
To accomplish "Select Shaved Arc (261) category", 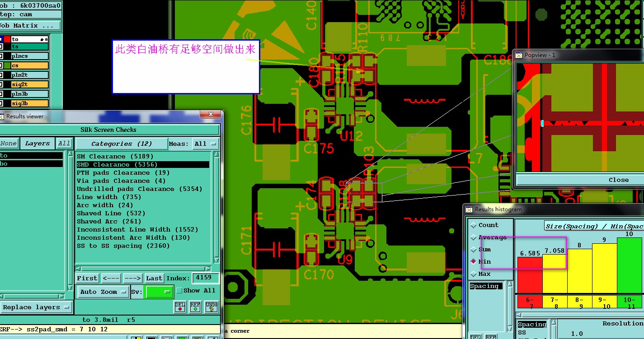I will (109, 222).
